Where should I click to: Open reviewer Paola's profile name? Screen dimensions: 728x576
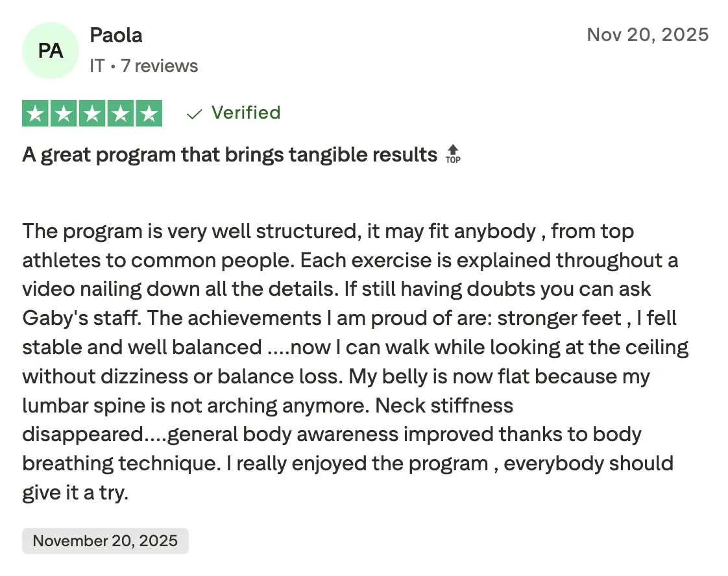(116, 35)
